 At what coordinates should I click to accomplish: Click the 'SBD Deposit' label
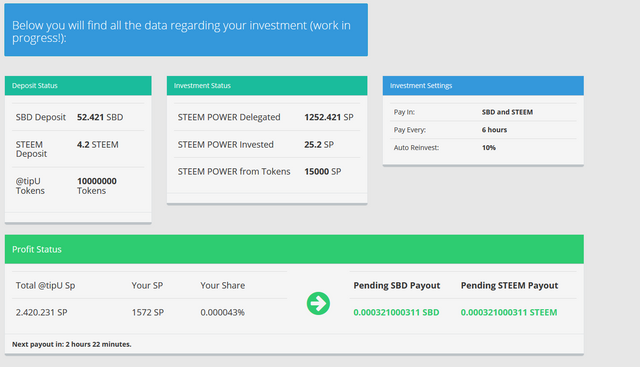pyautogui.click(x=41, y=117)
